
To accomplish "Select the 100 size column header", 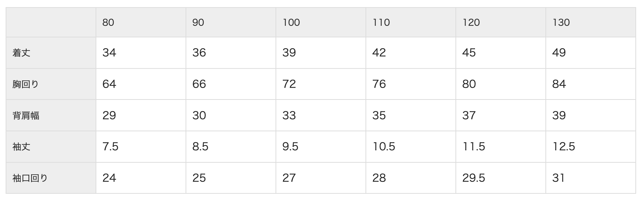I will point(291,22).
